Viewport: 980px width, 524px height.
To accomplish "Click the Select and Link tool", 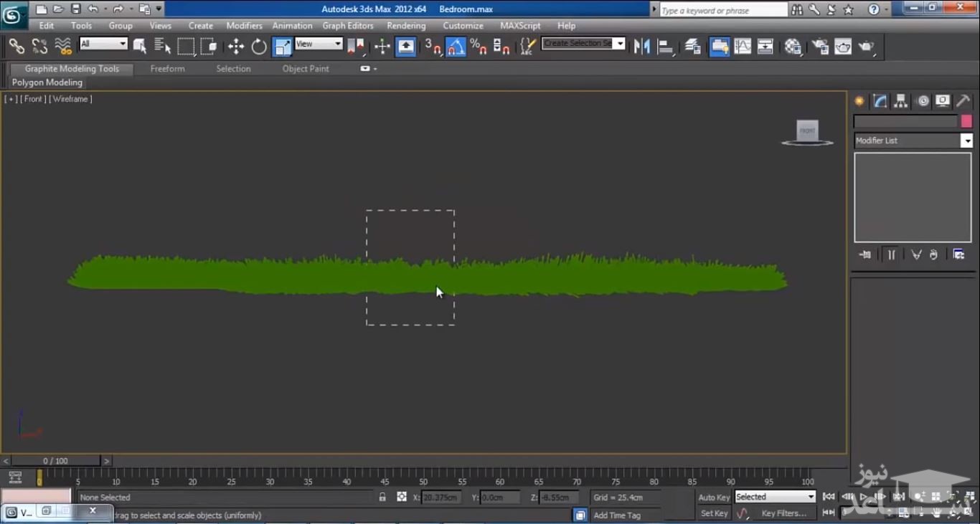I will pos(17,47).
